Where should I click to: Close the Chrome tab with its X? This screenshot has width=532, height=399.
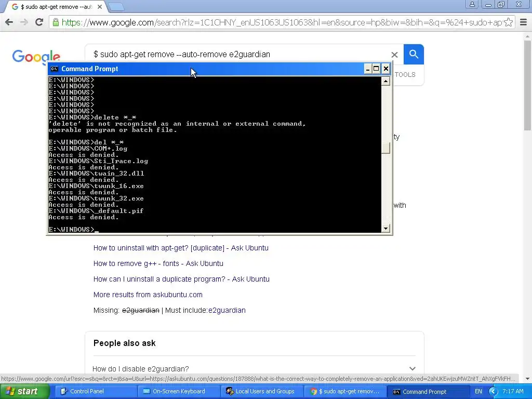click(100, 7)
